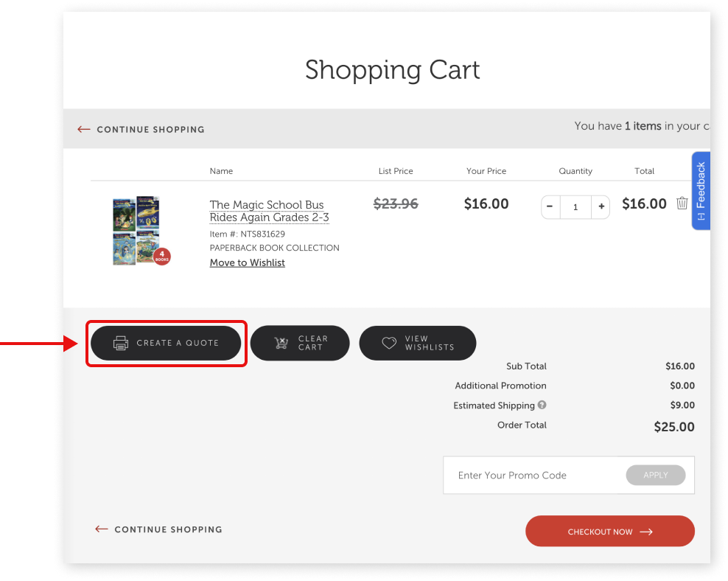The height and width of the screenshot is (581, 728).
Task: Click the heart icon on View Wishlists
Action: pyautogui.click(x=389, y=344)
